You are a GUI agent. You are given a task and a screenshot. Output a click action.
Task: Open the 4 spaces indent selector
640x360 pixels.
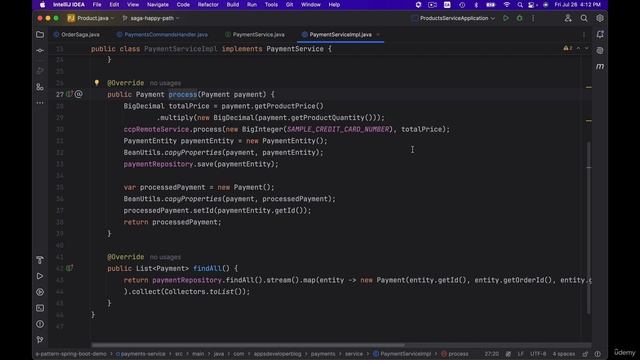[x=564, y=354]
